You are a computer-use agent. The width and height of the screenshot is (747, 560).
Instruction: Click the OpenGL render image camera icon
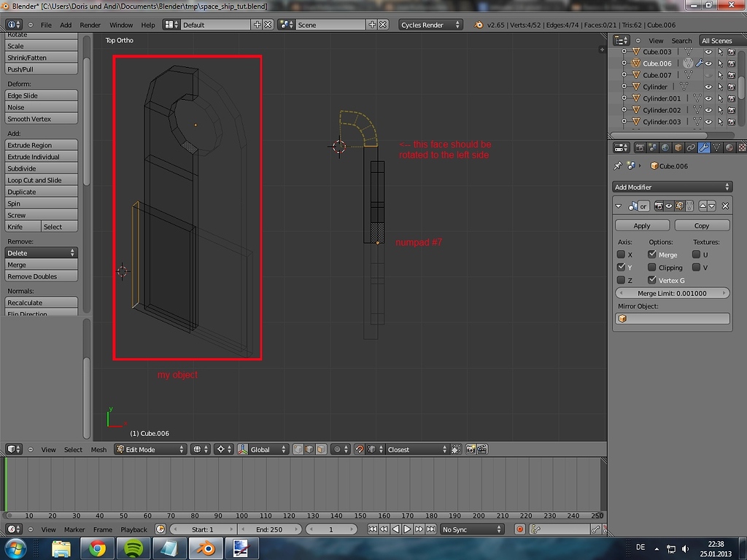(x=471, y=449)
